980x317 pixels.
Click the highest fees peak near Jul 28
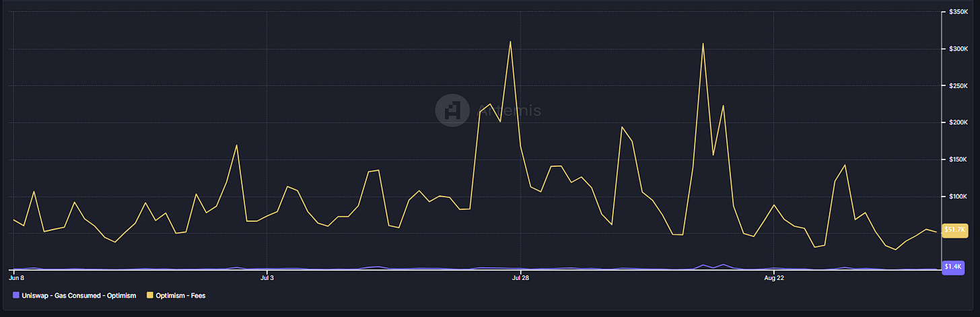click(510, 42)
